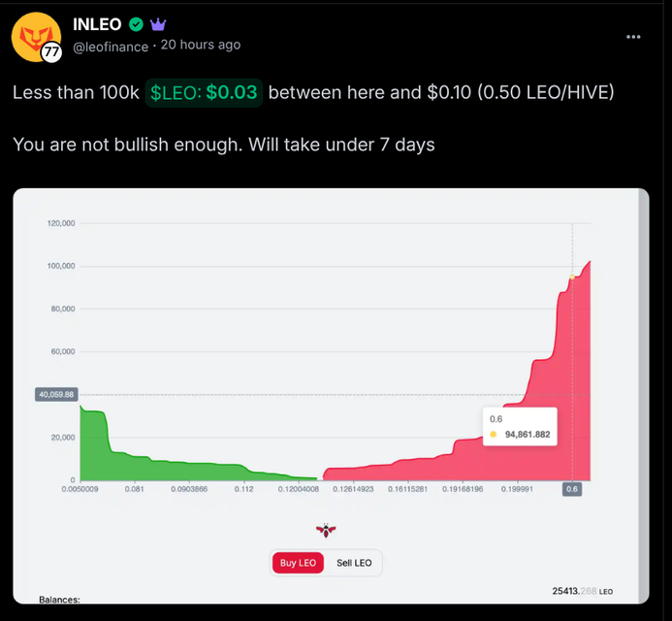Click the INLEO lion avatar

[35, 35]
